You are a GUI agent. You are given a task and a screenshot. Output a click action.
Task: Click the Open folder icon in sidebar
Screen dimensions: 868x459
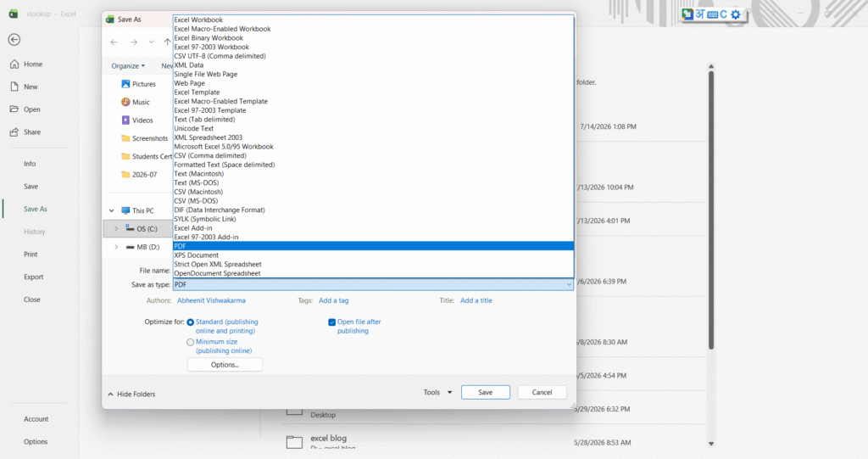(x=14, y=109)
